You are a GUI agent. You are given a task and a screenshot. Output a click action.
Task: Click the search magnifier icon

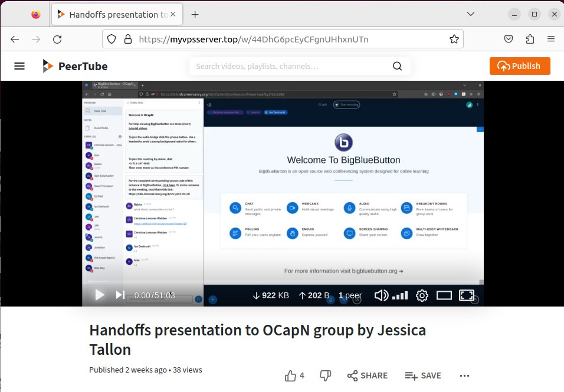(396, 66)
